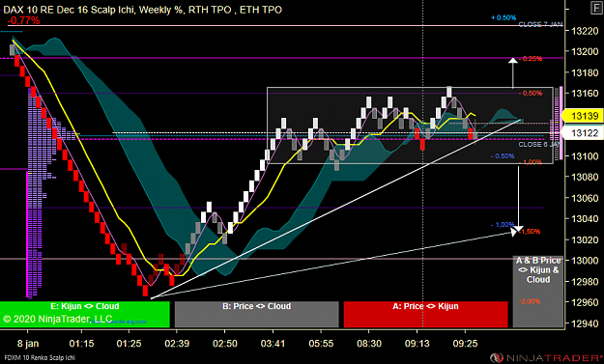This screenshot has width=604, height=364.
Task: Click the 01:25 time axis label
Action: (129, 343)
